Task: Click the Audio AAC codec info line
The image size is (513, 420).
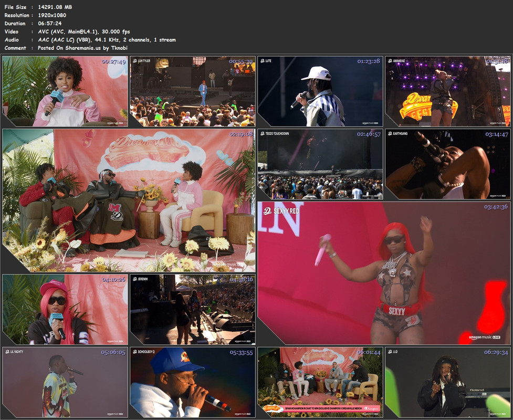Action: [x=107, y=39]
